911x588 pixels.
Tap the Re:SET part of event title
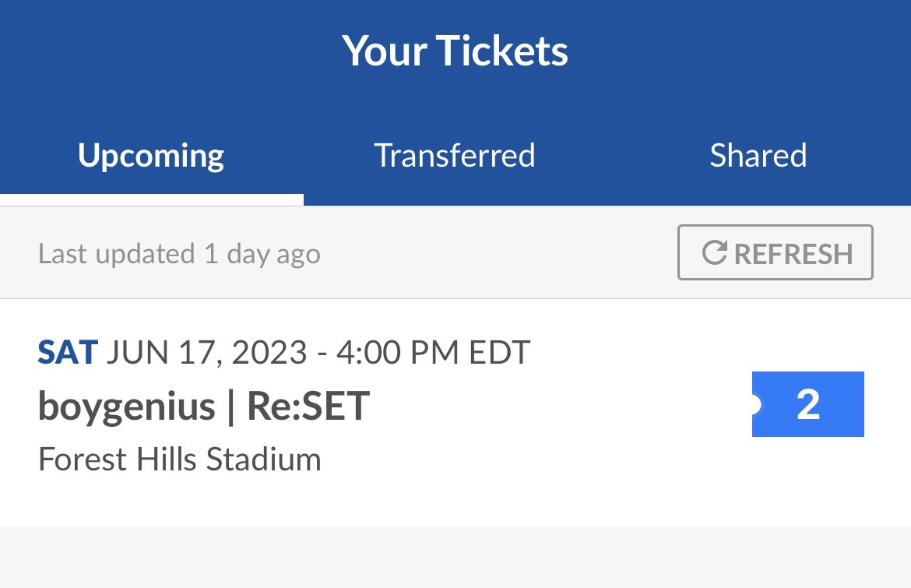click(308, 406)
